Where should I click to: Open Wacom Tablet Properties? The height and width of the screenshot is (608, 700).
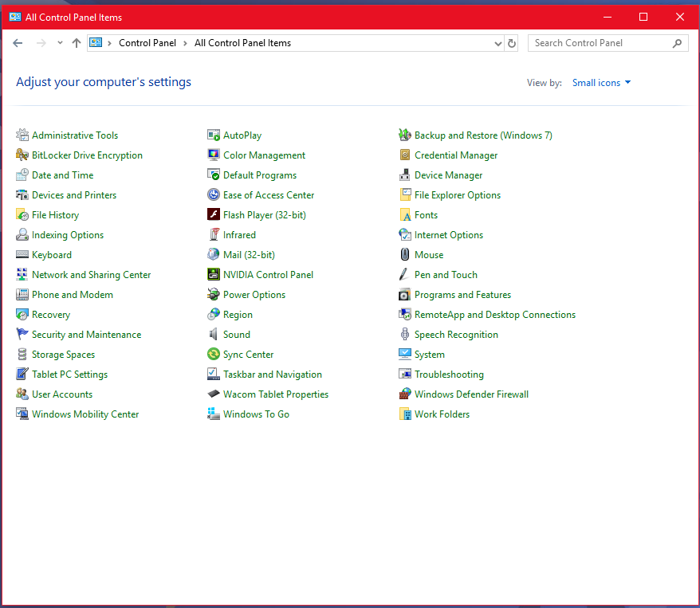[x=276, y=394]
